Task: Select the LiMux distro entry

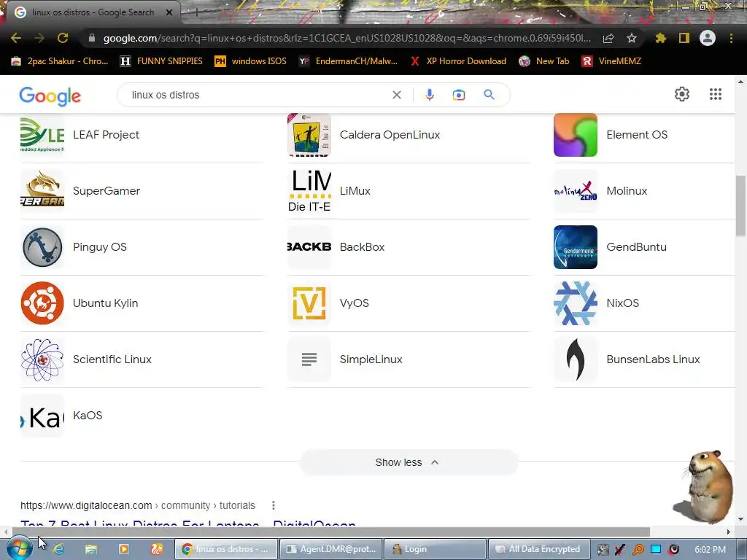Action: coord(409,191)
